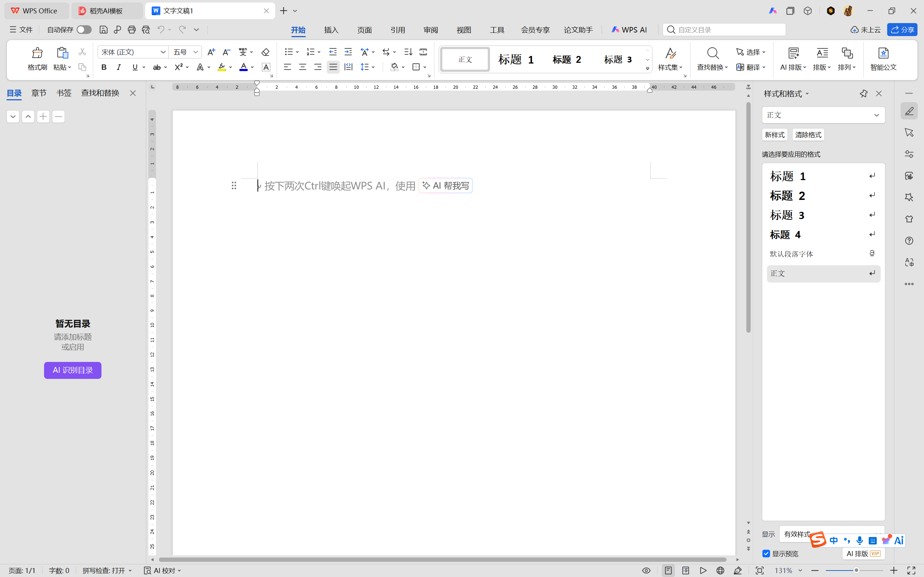
Task: Open the Smart Official Document (智能公文) tool
Action: 883,59
